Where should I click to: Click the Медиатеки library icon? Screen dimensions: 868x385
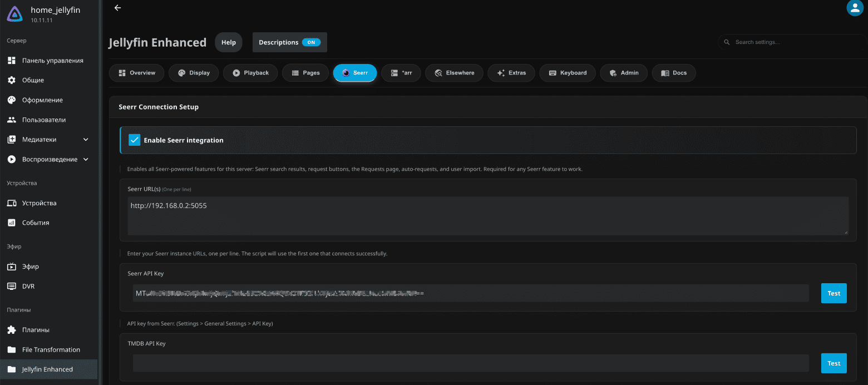click(x=12, y=140)
